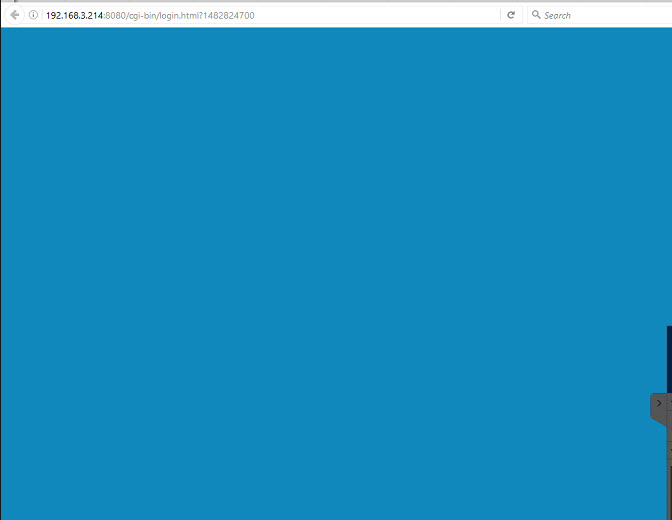Go back using the browser back arrow

pyautogui.click(x=15, y=15)
